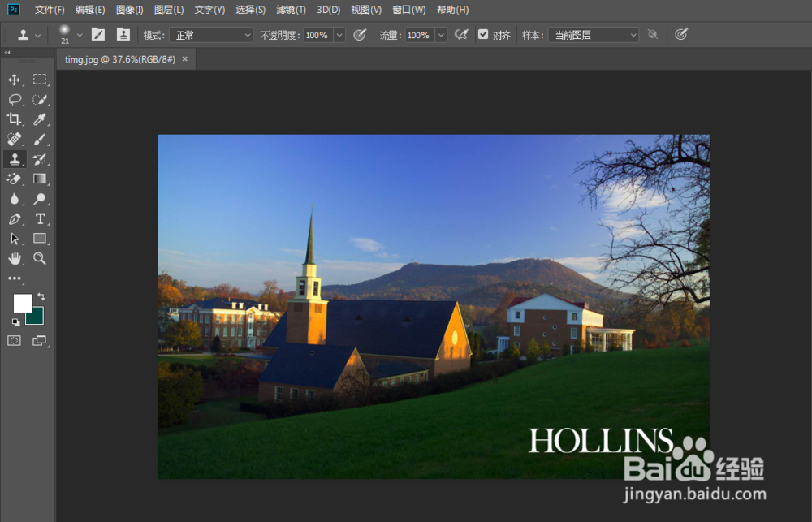
Task: Open the 样本 sample dropdown
Action: tap(594, 35)
